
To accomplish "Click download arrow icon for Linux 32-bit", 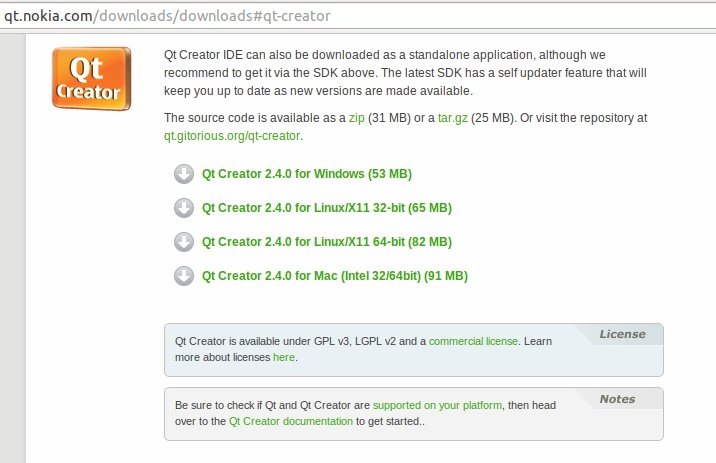I will (183, 208).
